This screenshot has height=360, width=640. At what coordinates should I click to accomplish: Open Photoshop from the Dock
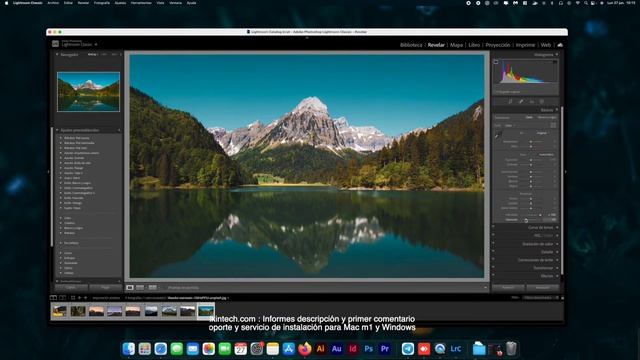pyautogui.click(x=369, y=349)
